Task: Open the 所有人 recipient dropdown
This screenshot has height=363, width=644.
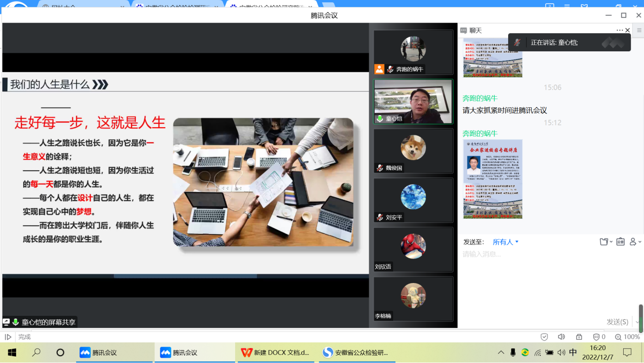Action: click(505, 242)
